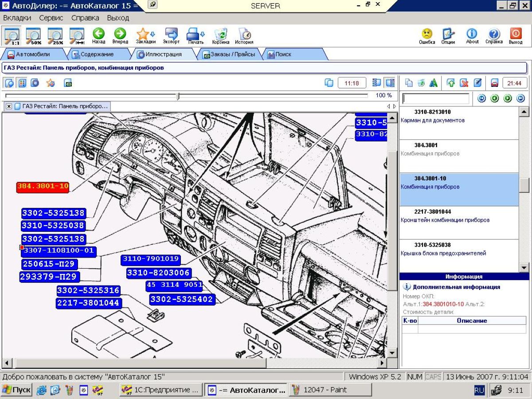Select part 2217-3801044 Кронштейн комбинации приборов
The image size is (532, 399).
tap(459, 223)
